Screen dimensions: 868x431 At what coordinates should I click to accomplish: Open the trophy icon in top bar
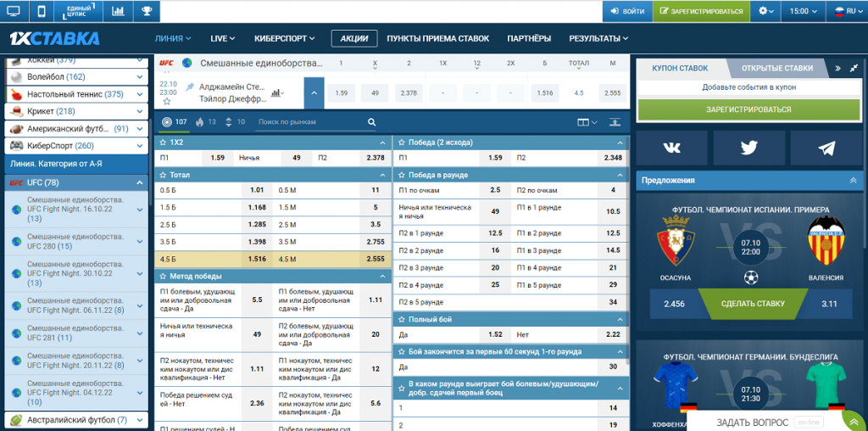coord(147,12)
